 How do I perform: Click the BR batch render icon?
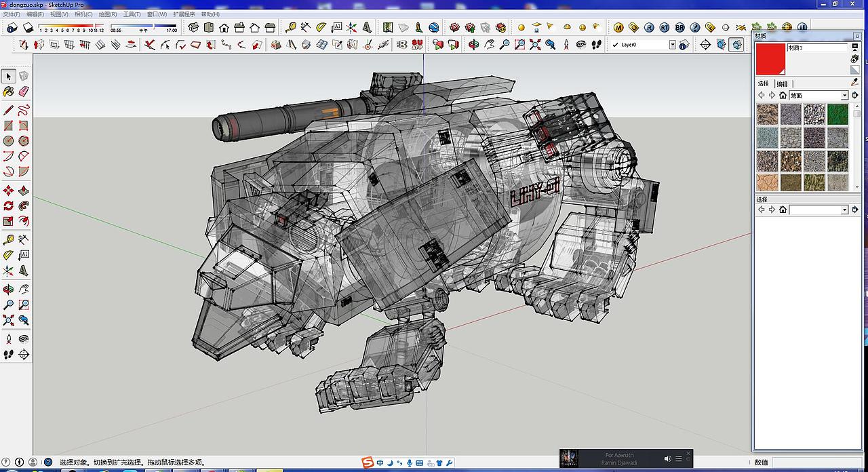point(679,28)
